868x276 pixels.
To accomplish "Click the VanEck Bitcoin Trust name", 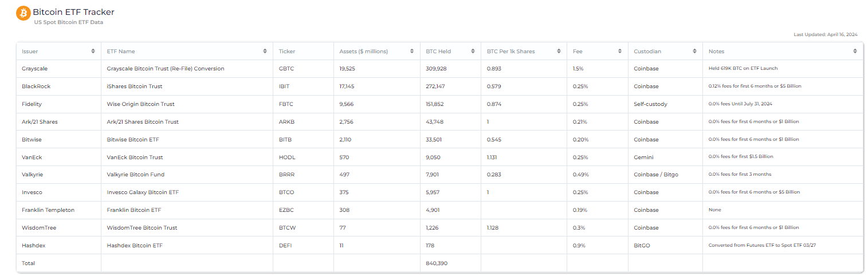I will [x=135, y=157].
